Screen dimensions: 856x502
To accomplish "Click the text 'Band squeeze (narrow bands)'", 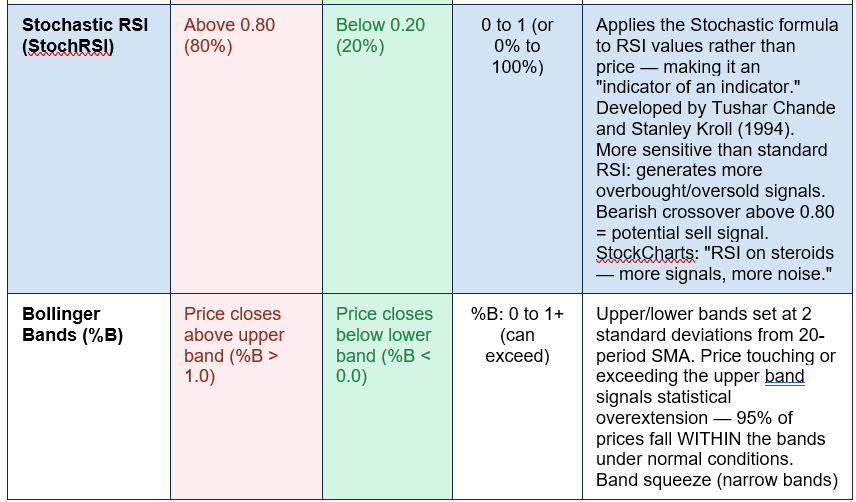I will [717, 480].
